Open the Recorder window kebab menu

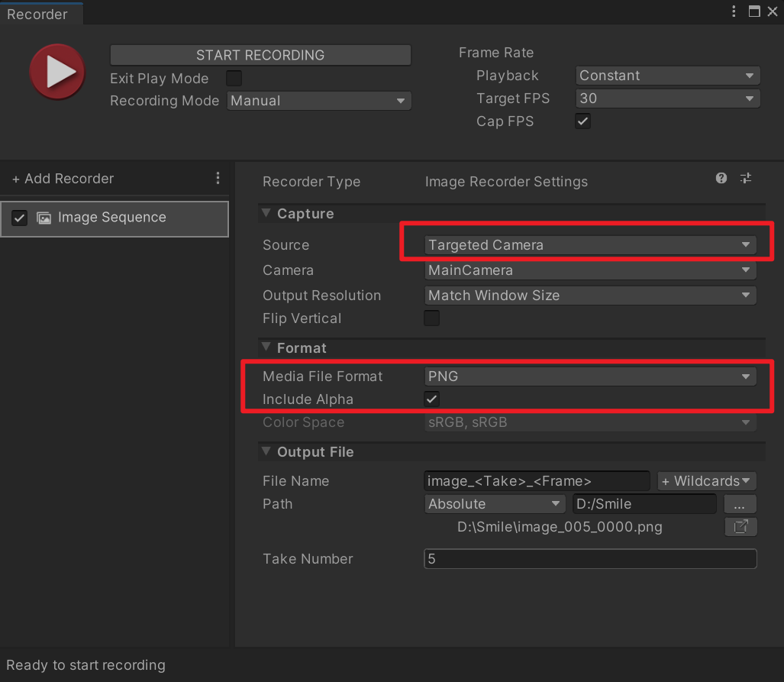tap(734, 11)
